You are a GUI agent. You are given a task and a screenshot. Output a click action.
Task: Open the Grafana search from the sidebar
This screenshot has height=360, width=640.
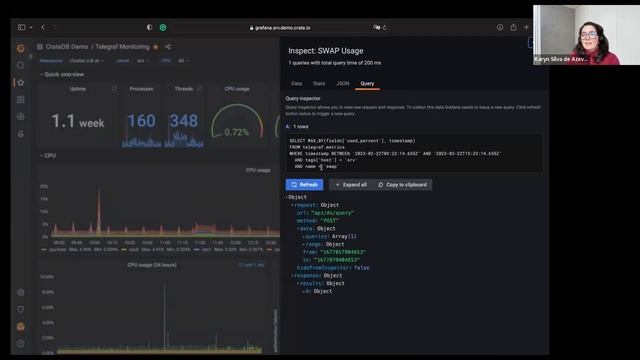point(20,65)
